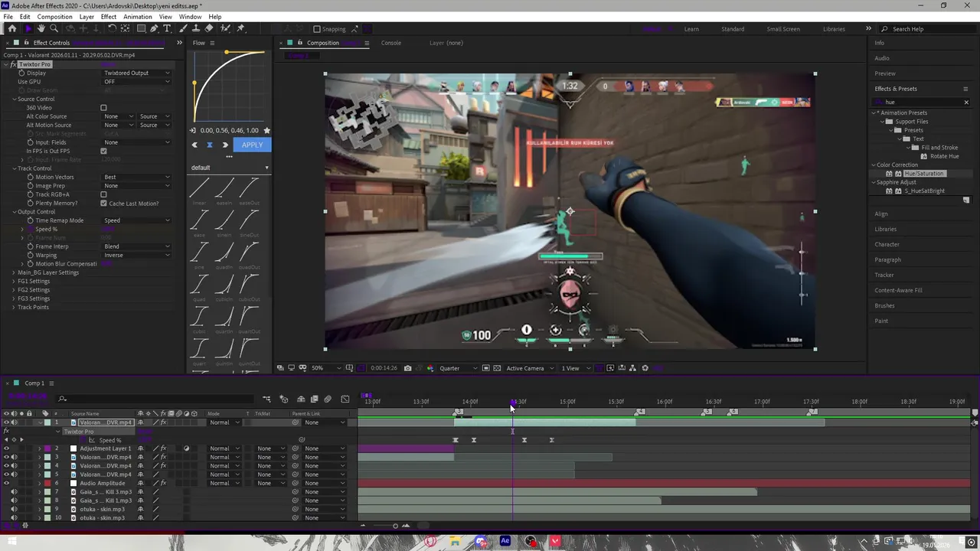Mute audio of otuka - skin.mp3 layer 9

pos(14,509)
